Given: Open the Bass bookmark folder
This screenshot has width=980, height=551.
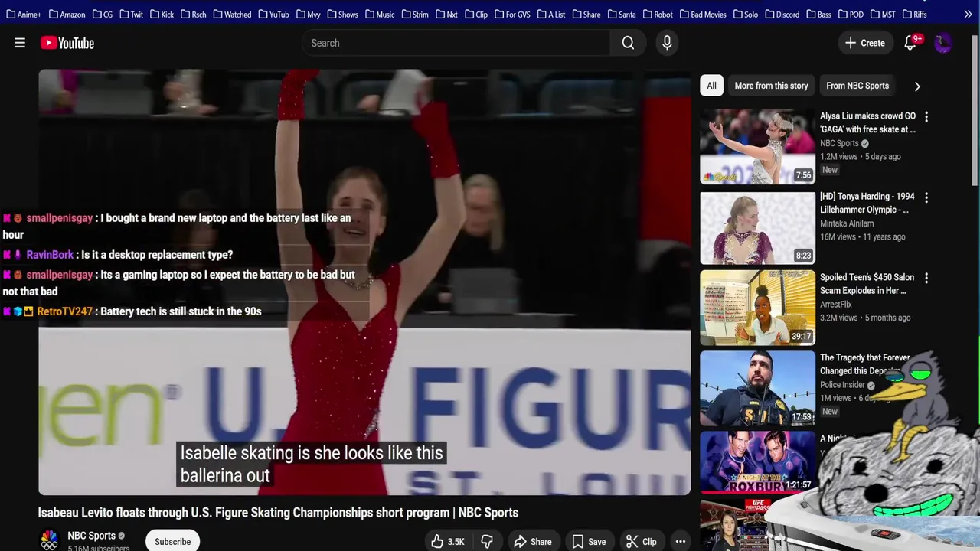Looking at the screenshot, I should pos(818,14).
